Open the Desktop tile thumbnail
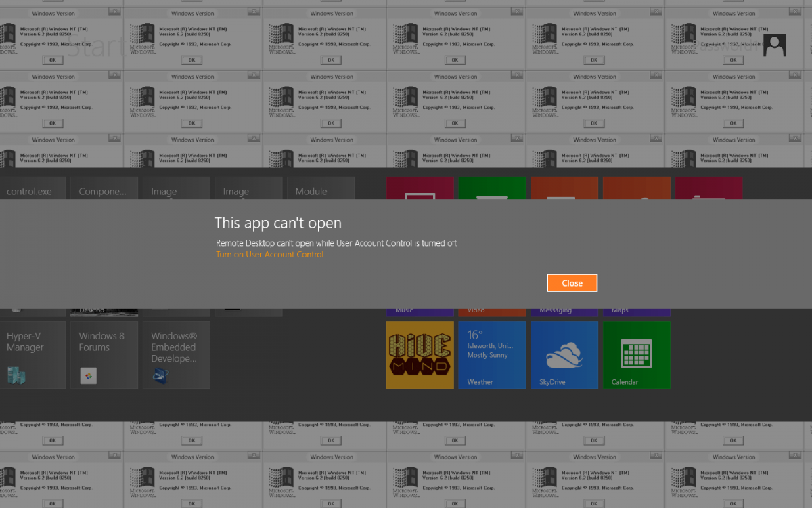The image size is (812, 508). coord(104,312)
